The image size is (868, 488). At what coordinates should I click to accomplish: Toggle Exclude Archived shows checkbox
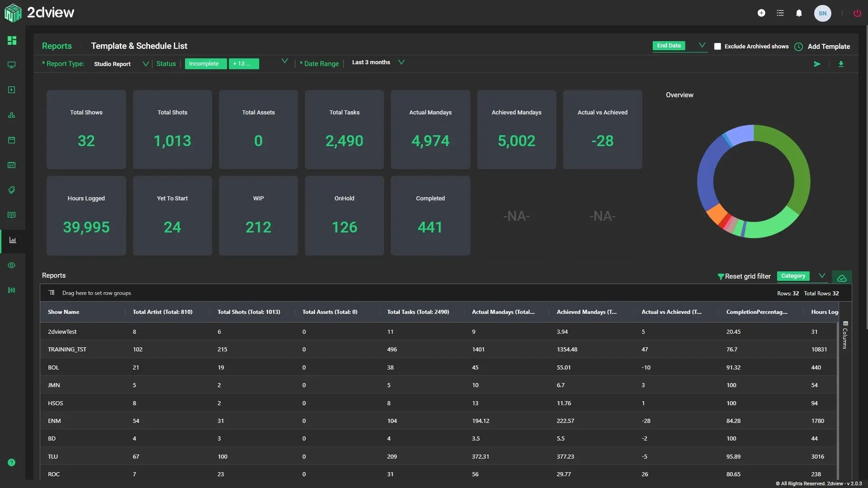(717, 47)
